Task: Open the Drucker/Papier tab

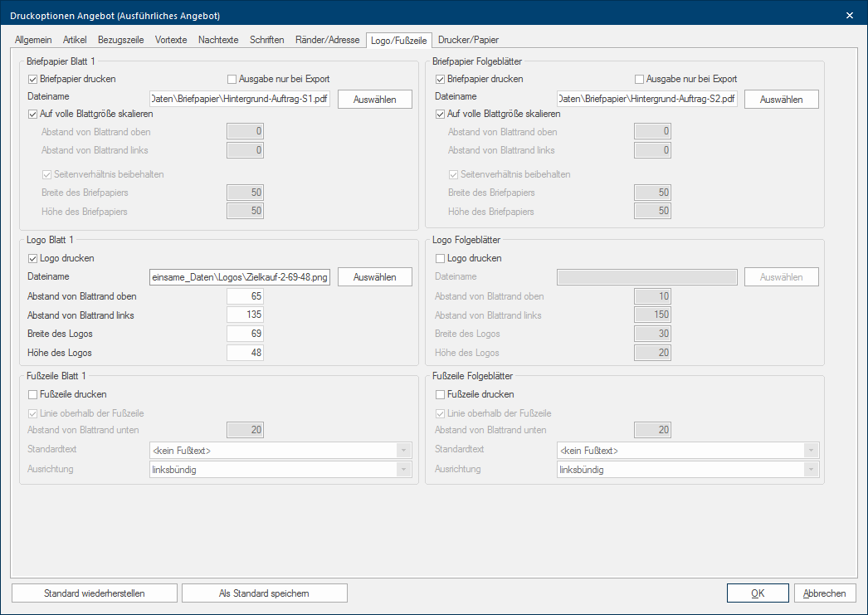Action: [468, 39]
